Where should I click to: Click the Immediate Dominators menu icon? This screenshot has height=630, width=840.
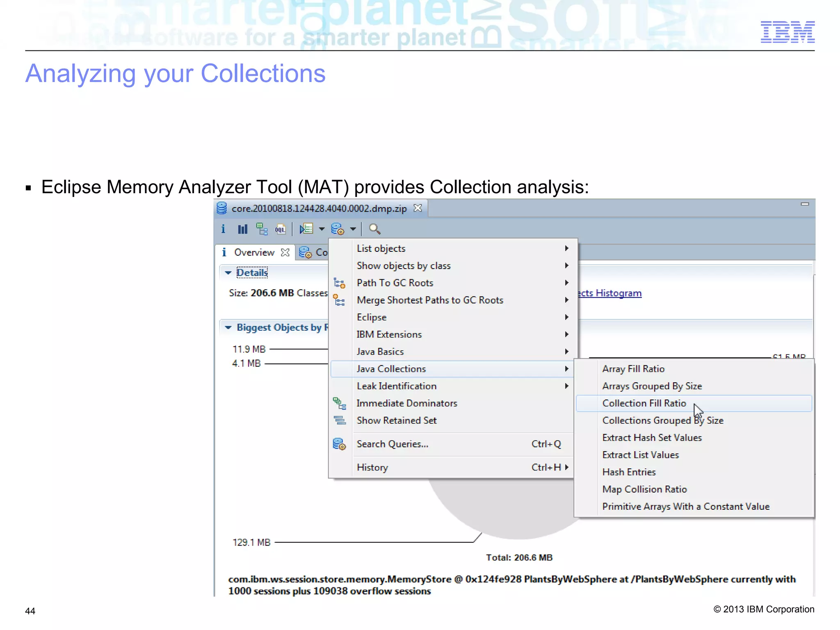tap(339, 404)
